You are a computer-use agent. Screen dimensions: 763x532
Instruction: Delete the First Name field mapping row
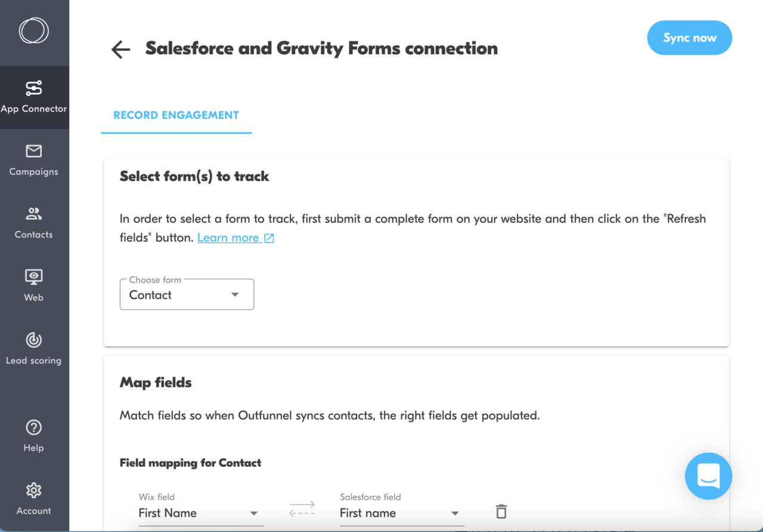(x=501, y=511)
